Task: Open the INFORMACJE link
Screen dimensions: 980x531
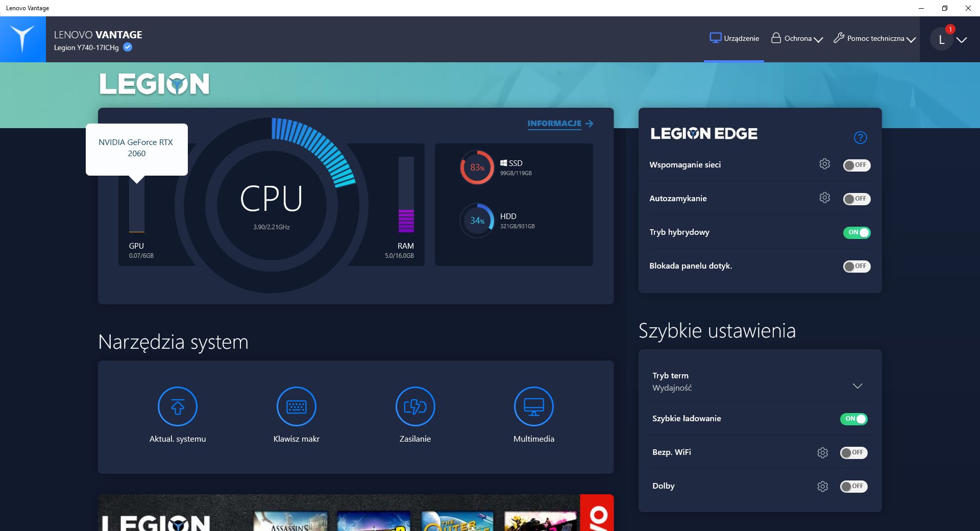Action: (554, 123)
